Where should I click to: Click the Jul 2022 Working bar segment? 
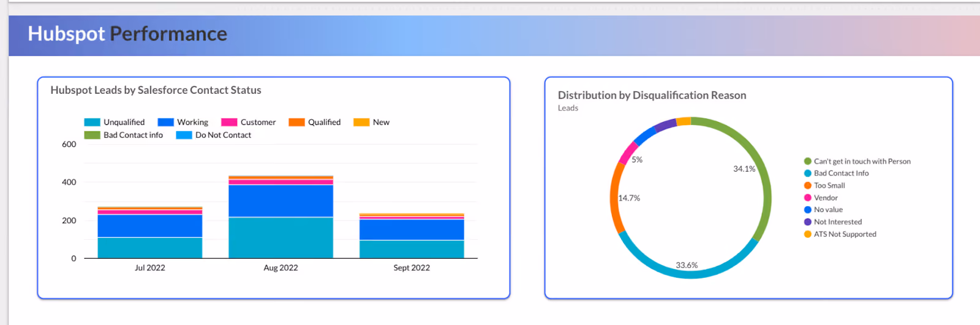[150, 226]
